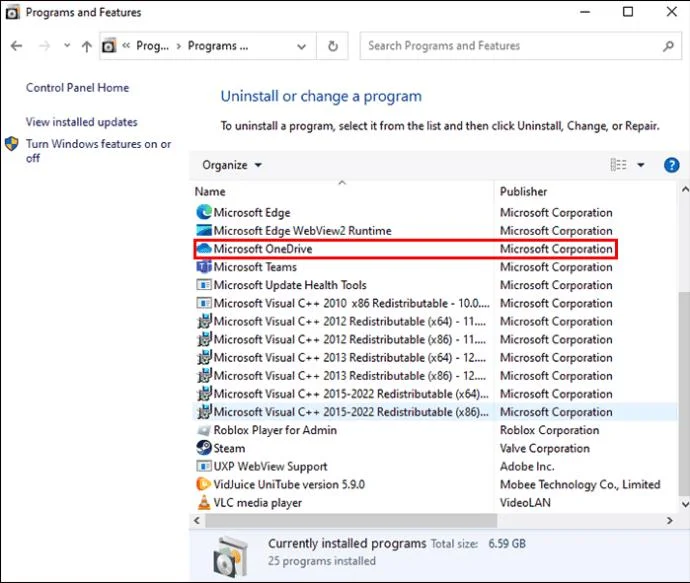Click the vertical scrollbar thumb

tap(684, 394)
